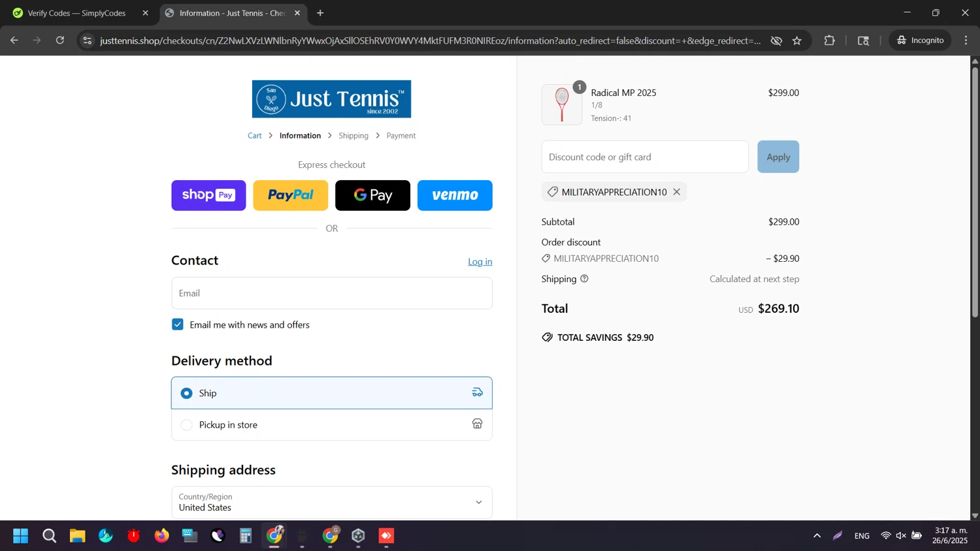The height and width of the screenshot is (551, 980).
Task: Click the third-party cookies blocked eye icon
Action: [776, 40]
